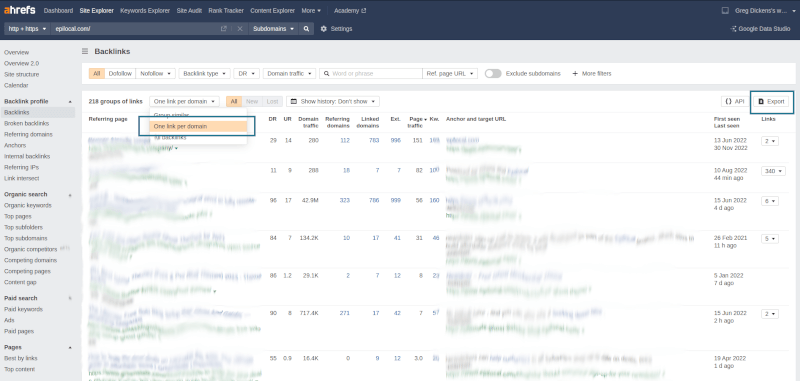The height and width of the screenshot is (381, 800).
Task: Open Show history dropdown
Action: 333,101
